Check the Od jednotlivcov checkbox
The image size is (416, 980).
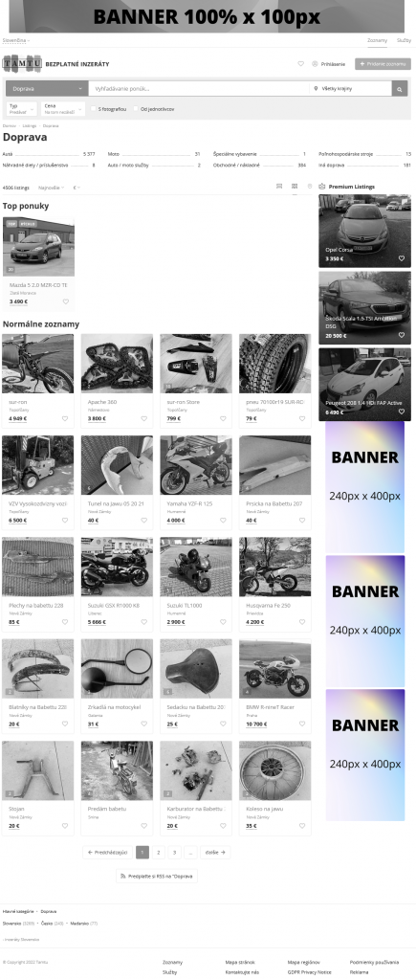[x=136, y=109]
